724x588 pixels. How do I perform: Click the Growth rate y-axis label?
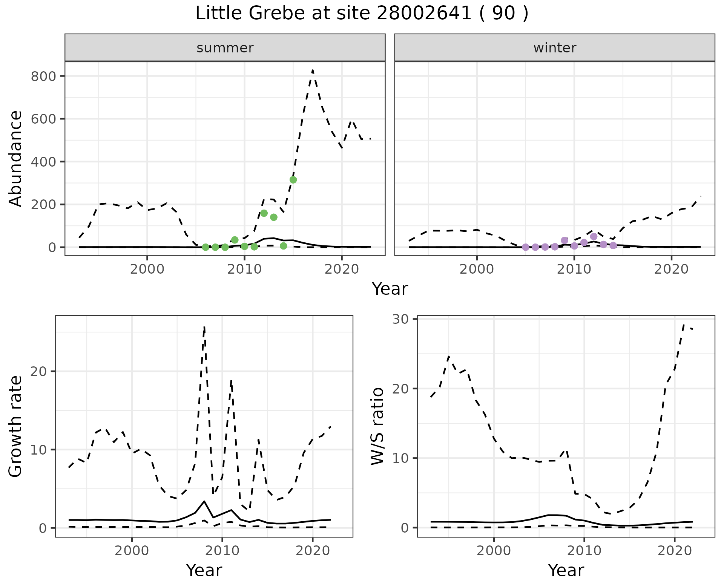(x=15, y=426)
